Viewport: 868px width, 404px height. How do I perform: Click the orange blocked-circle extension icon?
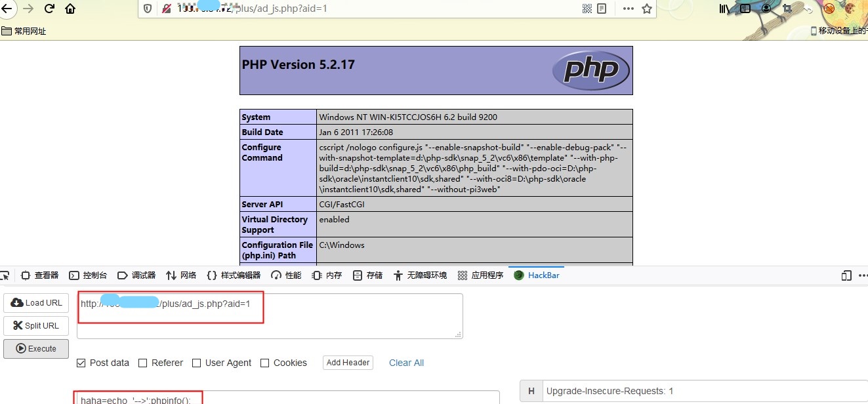tap(829, 9)
